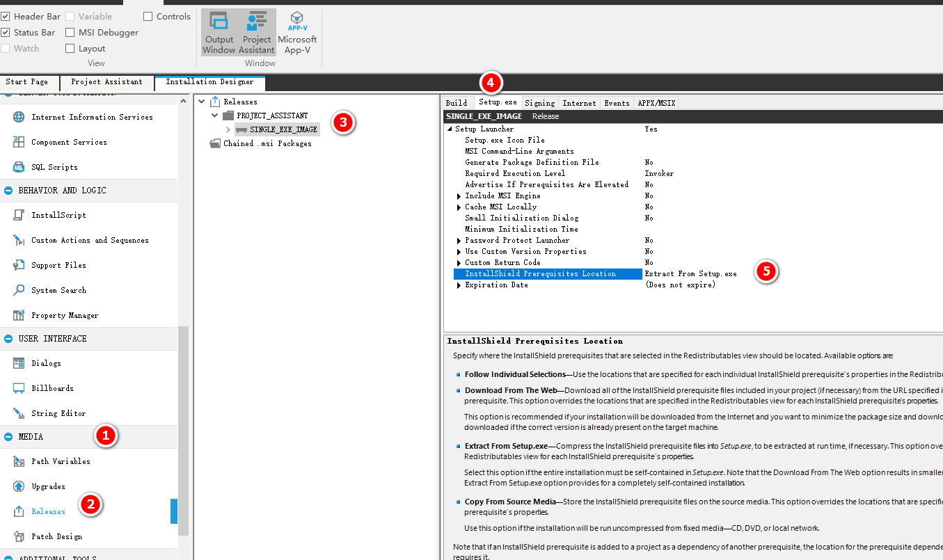Expand the Cache MSI Locally property
The image size is (943, 560).
[x=459, y=207]
